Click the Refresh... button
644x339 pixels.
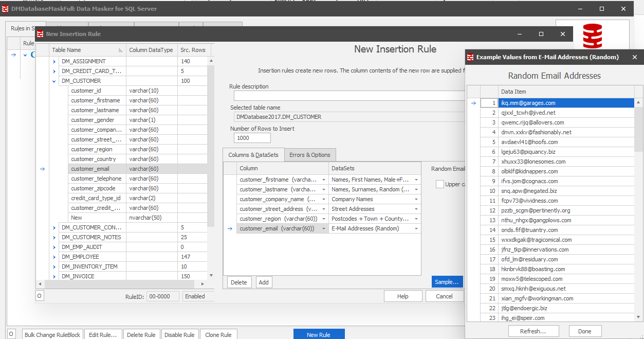pyautogui.click(x=533, y=331)
